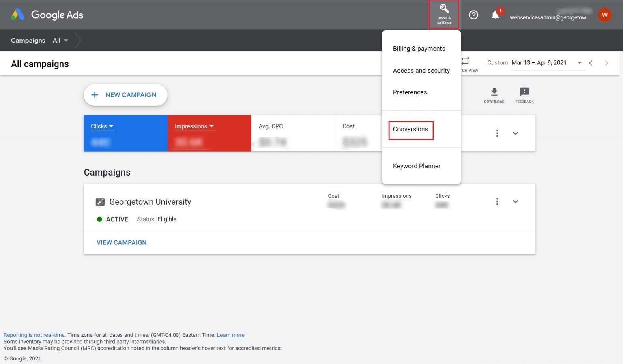Select the Cost metric card
Image resolution: width=623 pixels, height=364 pixels.
359,133
